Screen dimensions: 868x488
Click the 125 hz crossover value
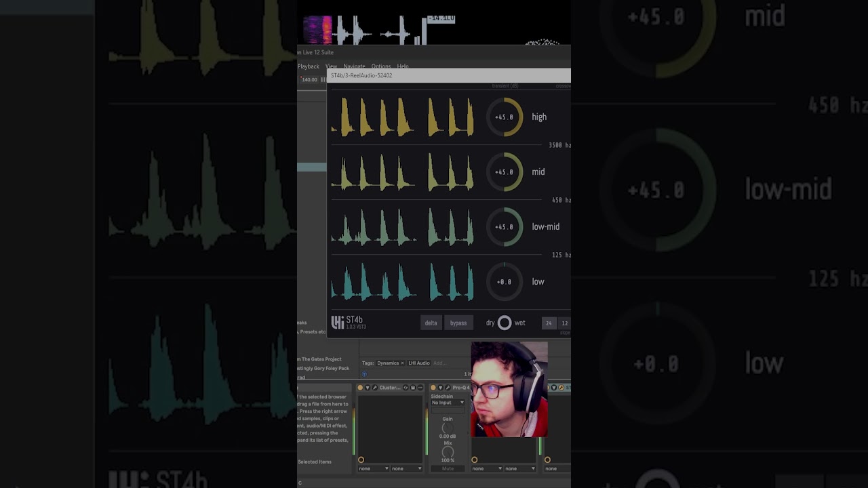pyautogui.click(x=561, y=255)
